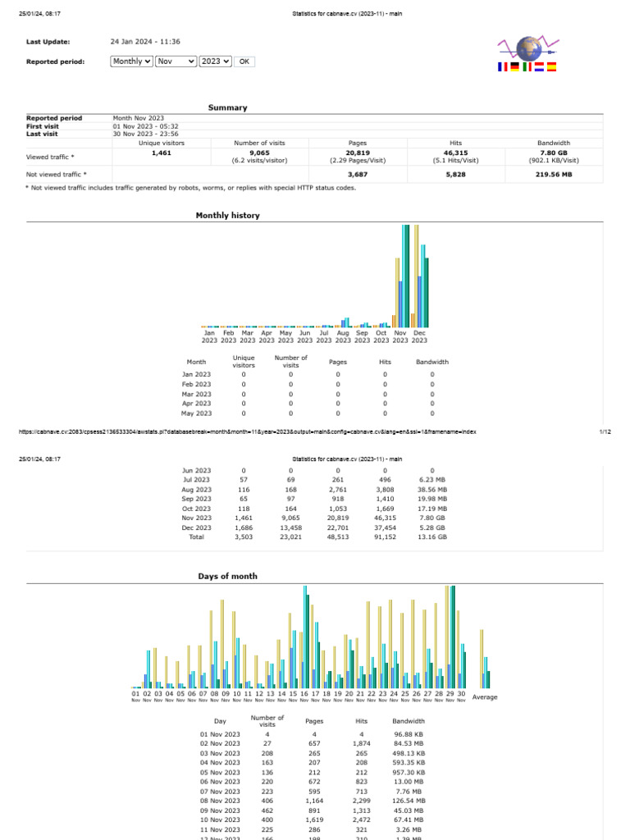This screenshot has width=630, height=840.
Task: Switch language using the Italian flag
Action: pyautogui.click(x=527, y=67)
